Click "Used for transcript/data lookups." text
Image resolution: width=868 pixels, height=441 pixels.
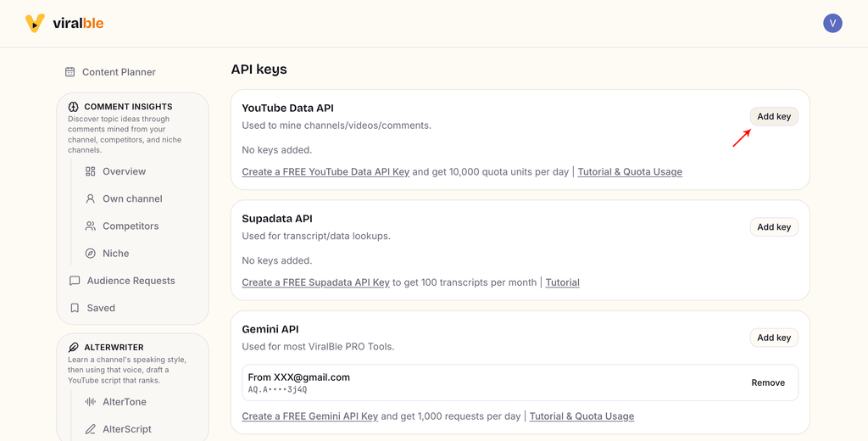coord(316,236)
